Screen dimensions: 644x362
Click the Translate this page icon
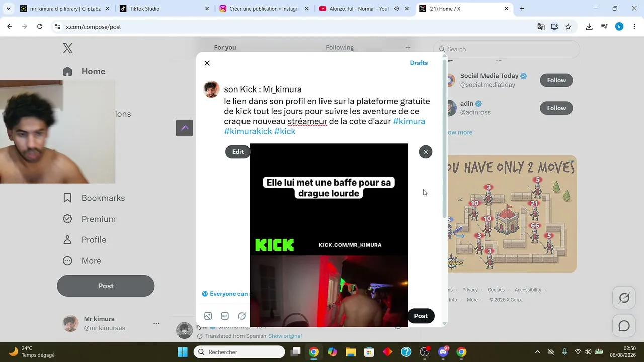541,27
